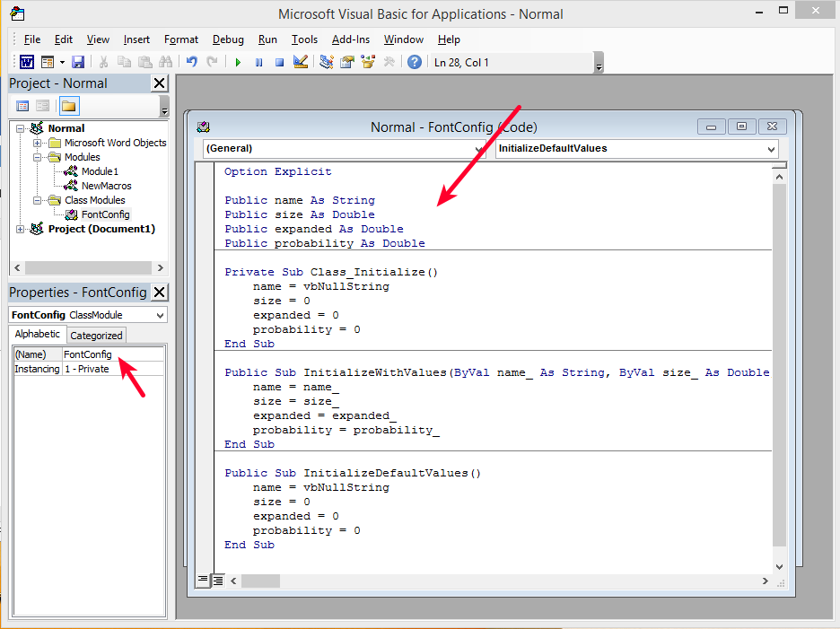The height and width of the screenshot is (629, 840).
Task: Save Normal with the floppy disk icon
Action: pyautogui.click(x=78, y=62)
